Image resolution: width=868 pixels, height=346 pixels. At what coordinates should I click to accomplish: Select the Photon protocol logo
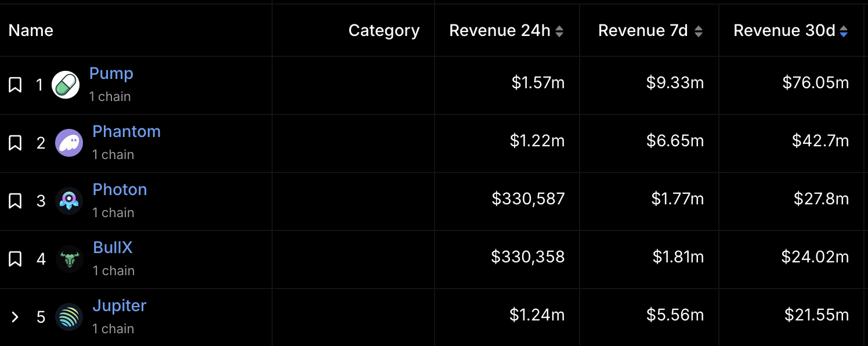pyautogui.click(x=69, y=200)
